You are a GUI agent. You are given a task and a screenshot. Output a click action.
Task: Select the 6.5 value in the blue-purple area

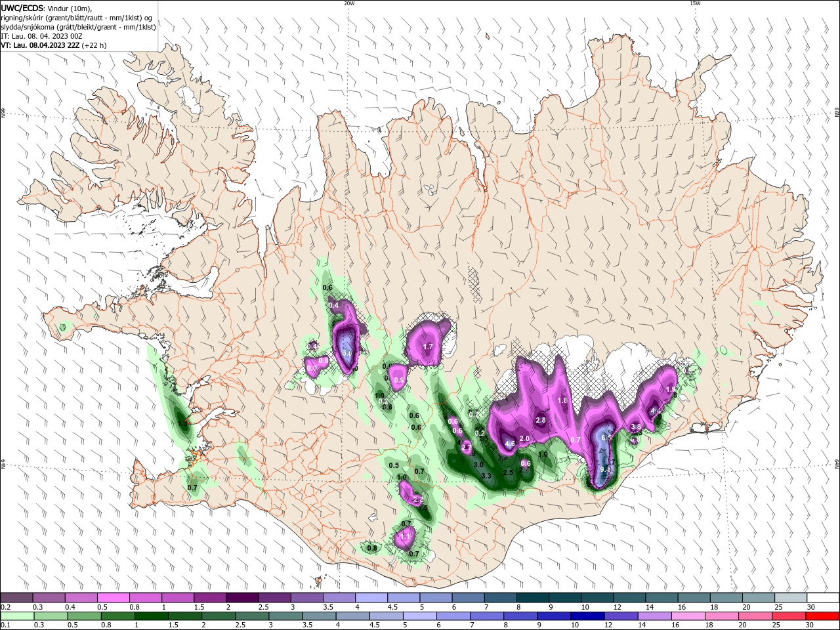click(606, 437)
